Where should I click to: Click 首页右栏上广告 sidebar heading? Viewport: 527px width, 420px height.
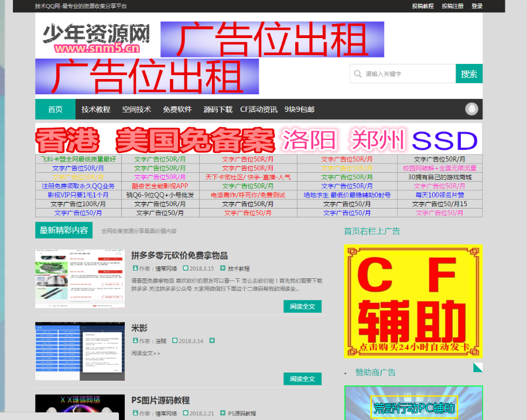pos(372,231)
